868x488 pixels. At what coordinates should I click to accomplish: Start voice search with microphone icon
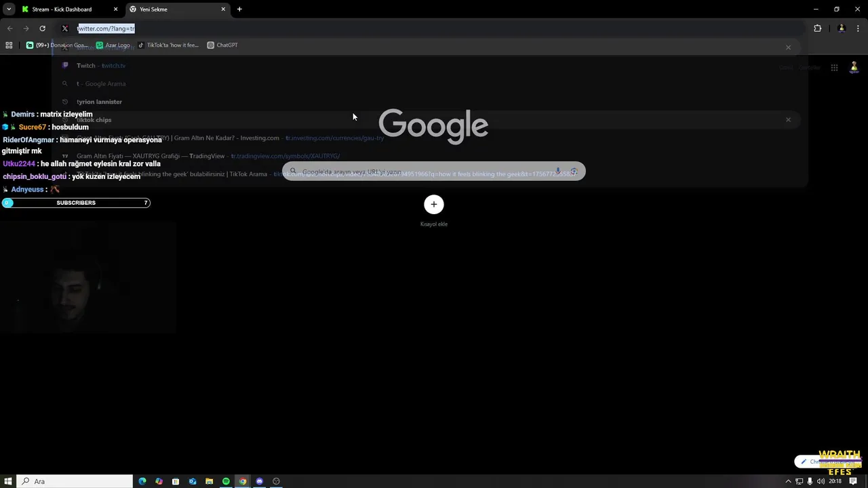pos(558,171)
